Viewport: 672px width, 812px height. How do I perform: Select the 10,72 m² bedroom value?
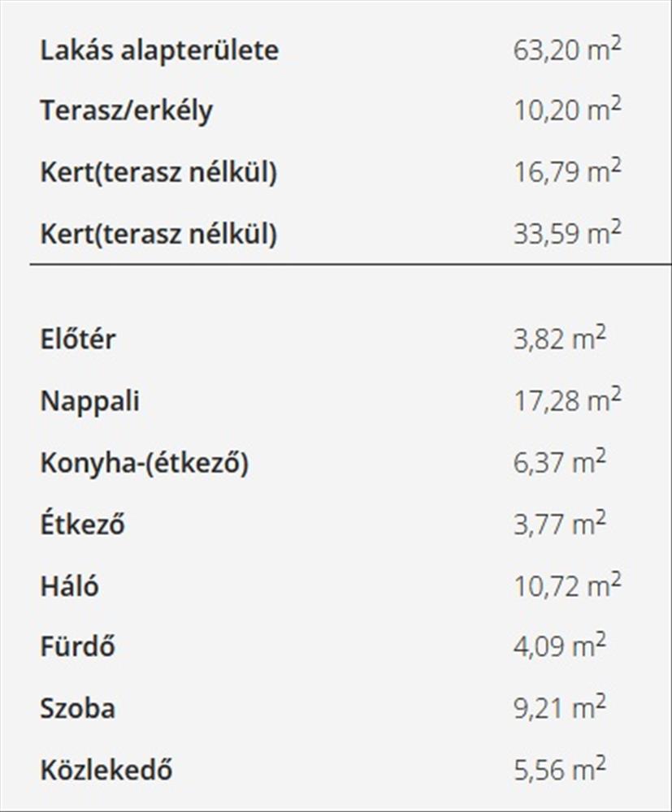(567, 585)
